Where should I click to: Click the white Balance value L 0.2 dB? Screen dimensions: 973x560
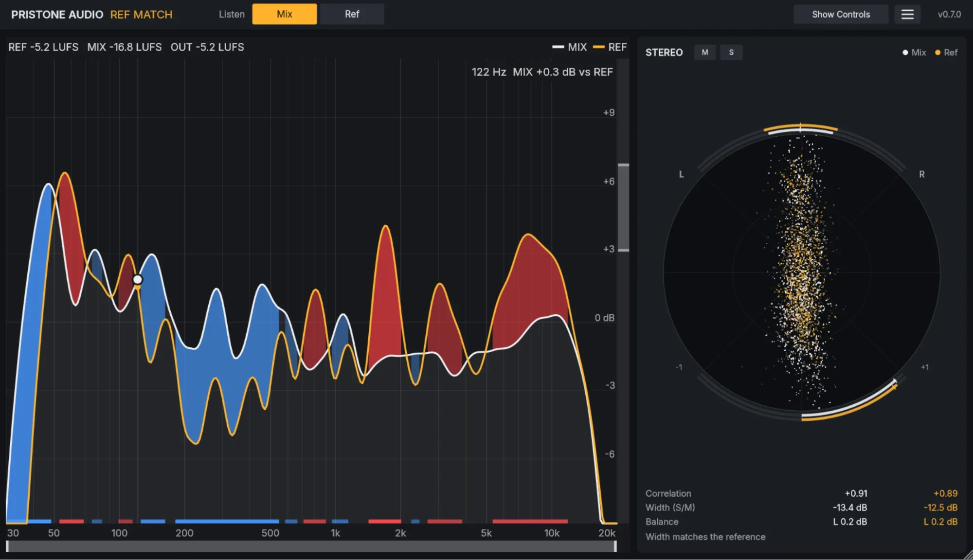click(x=850, y=522)
